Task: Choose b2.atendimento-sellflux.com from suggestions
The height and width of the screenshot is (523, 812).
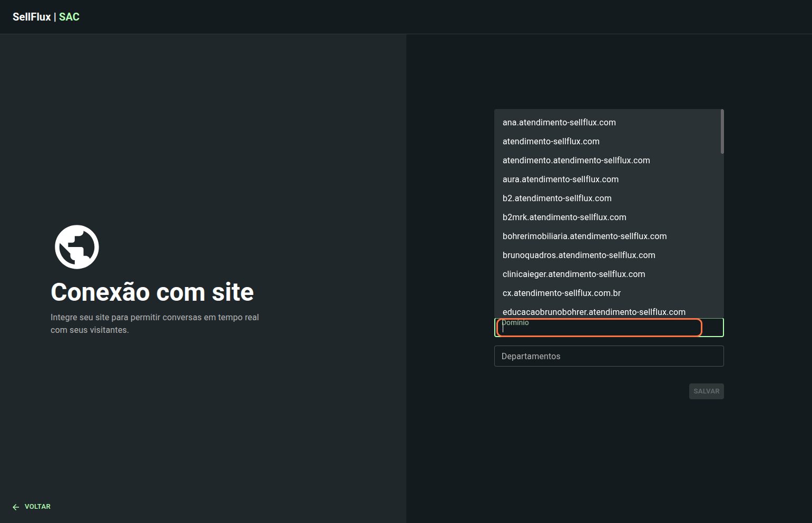Action: pos(557,199)
